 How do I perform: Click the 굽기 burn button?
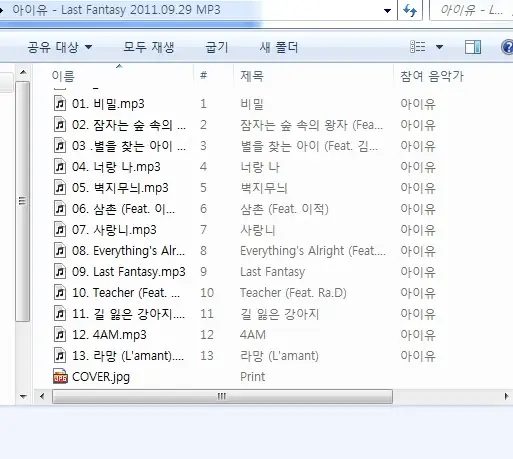click(217, 47)
